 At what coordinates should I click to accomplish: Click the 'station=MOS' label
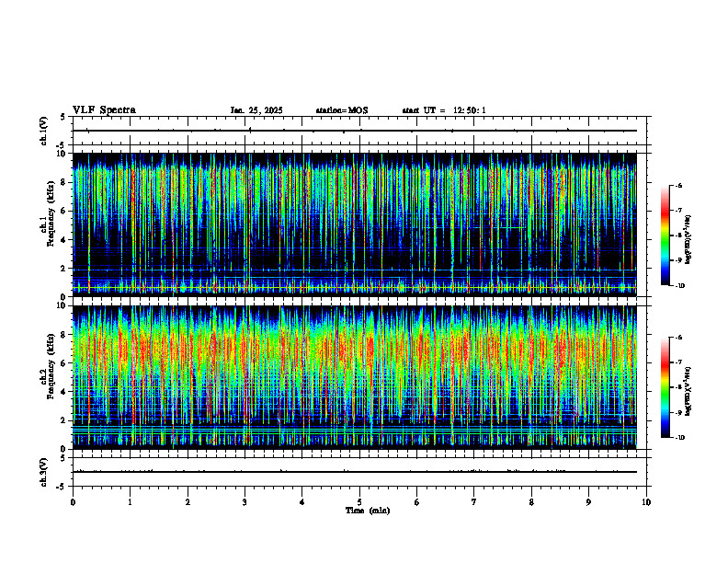342,110
